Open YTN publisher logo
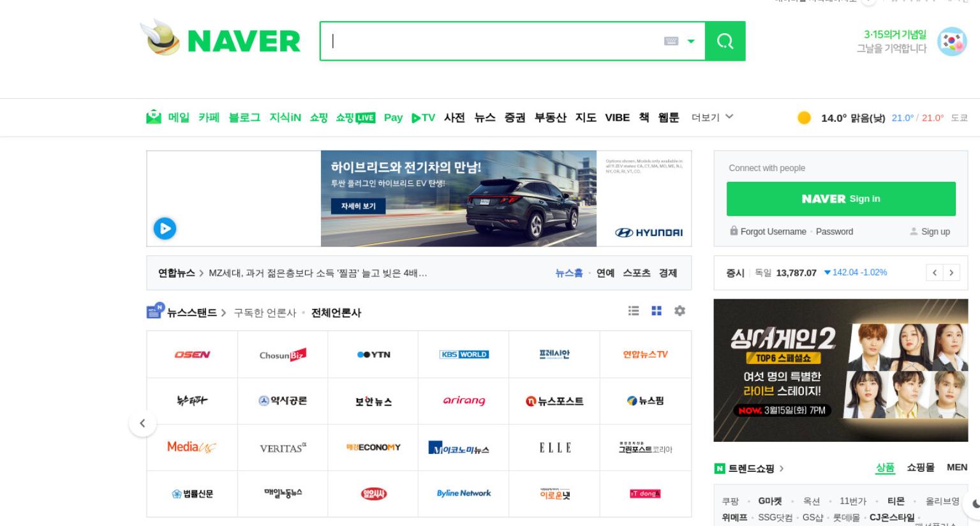 373,354
